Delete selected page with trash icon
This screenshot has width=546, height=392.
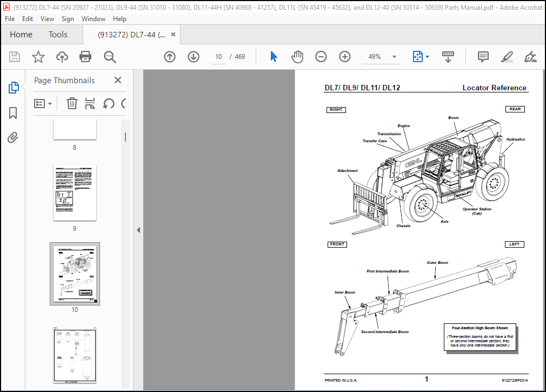(x=72, y=103)
